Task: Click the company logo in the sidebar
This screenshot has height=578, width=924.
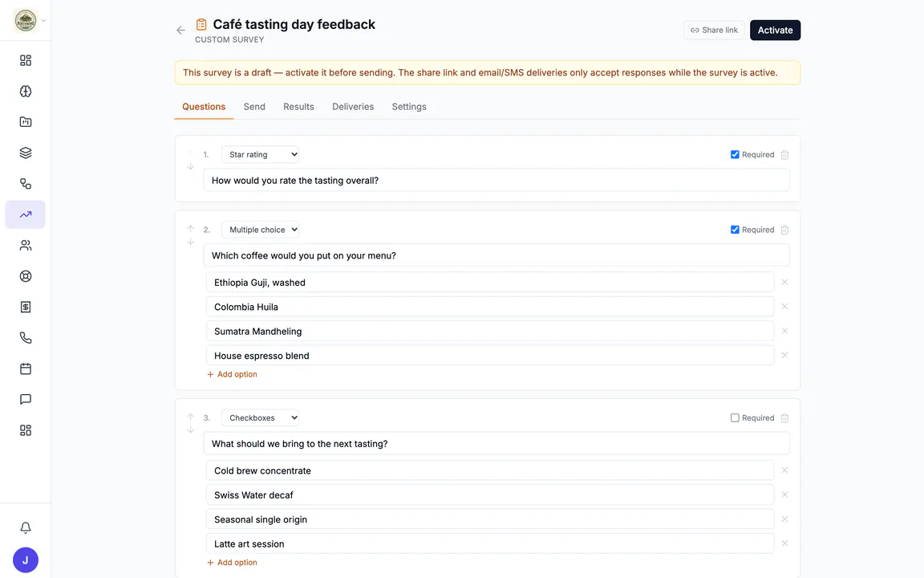Action: 26,21
